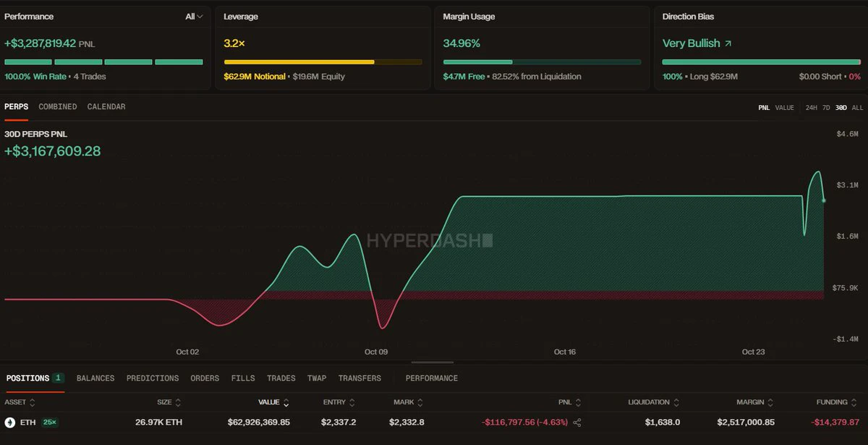The width and height of the screenshot is (868, 445).
Task: Open the CALENDAR chart tab
Action: click(x=106, y=107)
